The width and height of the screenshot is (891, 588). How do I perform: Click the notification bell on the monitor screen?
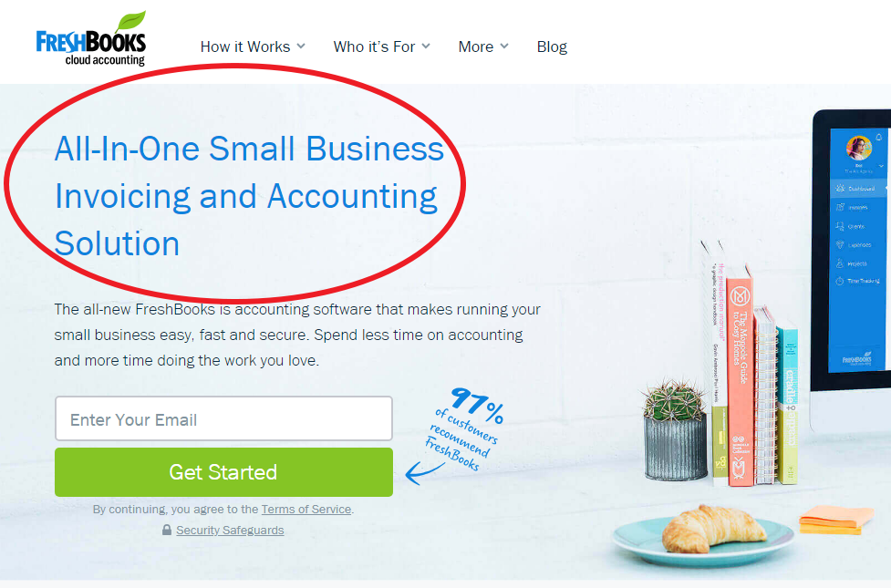878,138
